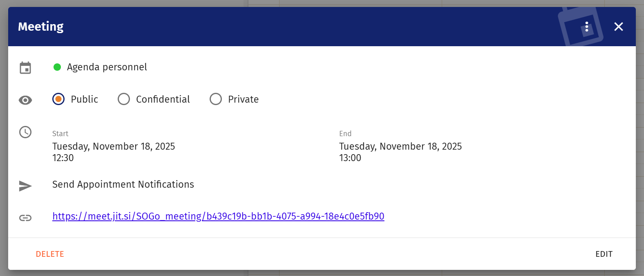644x276 pixels.
Task: Click the start date Tuesday, November 18
Action: click(114, 146)
